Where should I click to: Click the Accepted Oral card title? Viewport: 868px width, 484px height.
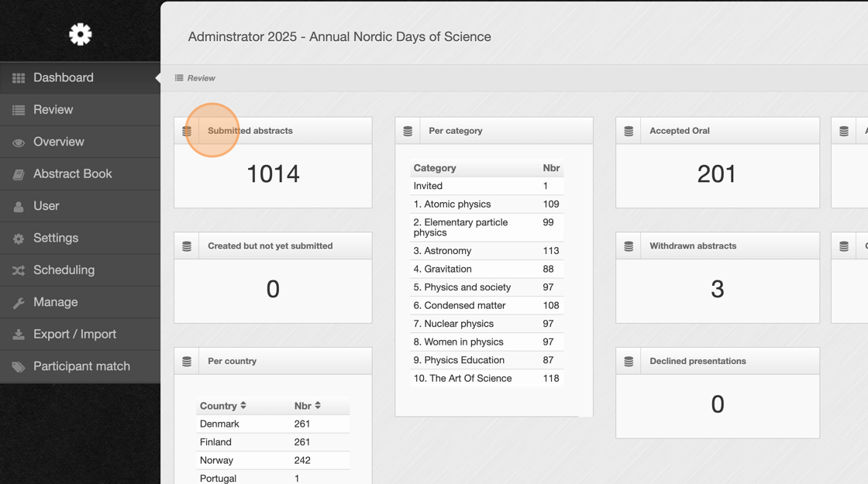(x=679, y=131)
